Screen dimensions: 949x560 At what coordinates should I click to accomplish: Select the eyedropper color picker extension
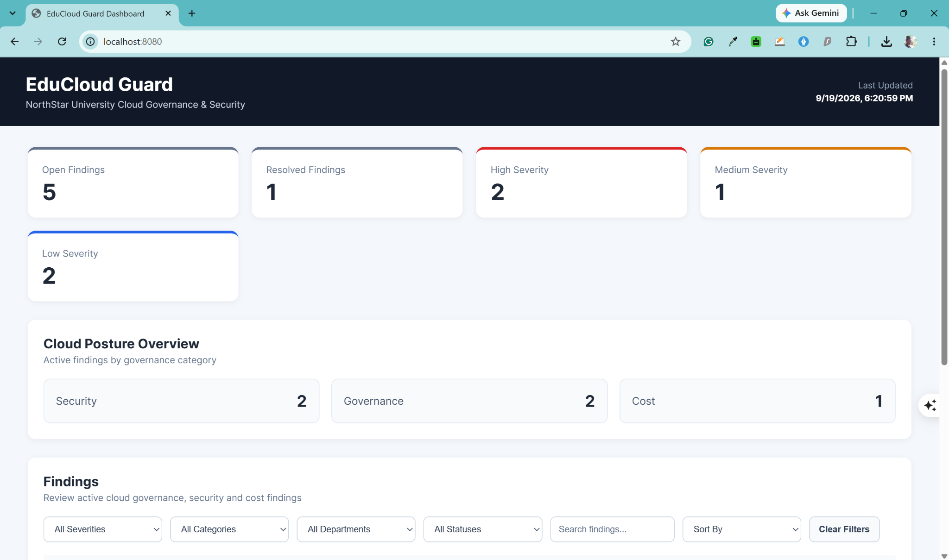coord(733,42)
